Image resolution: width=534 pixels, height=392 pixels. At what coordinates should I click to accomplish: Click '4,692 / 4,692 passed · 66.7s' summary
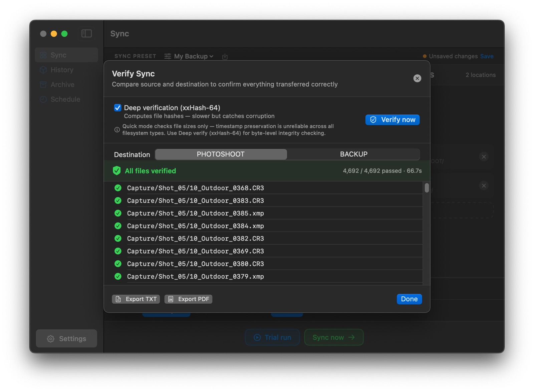(382, 171)
